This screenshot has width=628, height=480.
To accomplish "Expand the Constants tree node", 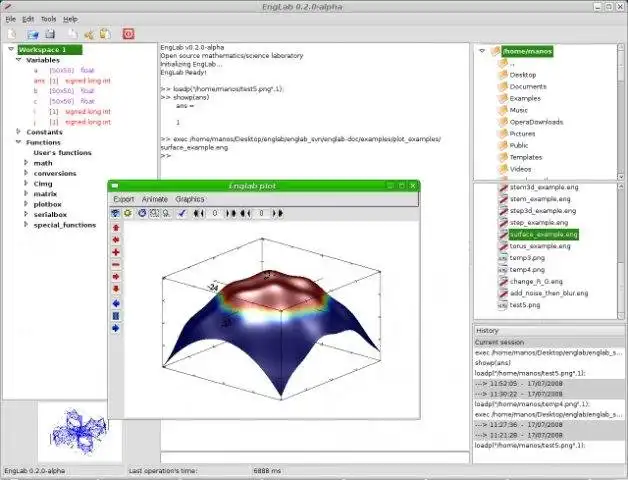I will pos(18,131).
